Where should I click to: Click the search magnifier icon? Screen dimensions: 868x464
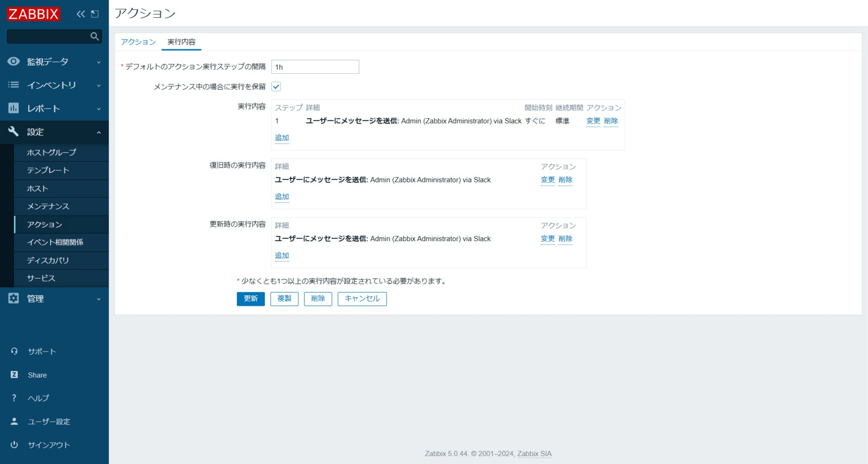coord(94,36)
